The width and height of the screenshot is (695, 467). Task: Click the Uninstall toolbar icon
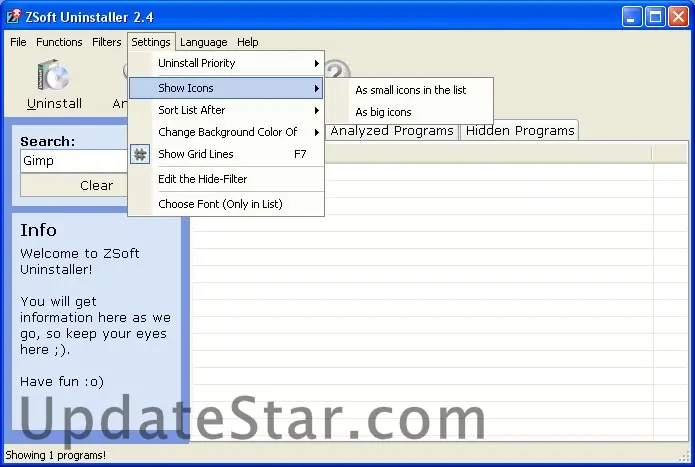coord(54,84)
